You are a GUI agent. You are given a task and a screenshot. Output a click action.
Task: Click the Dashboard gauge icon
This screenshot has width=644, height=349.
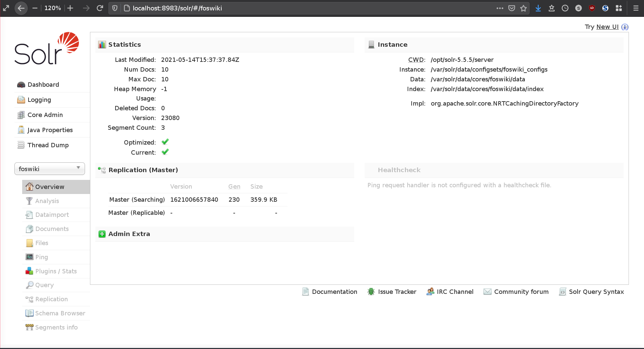(21, 85)
